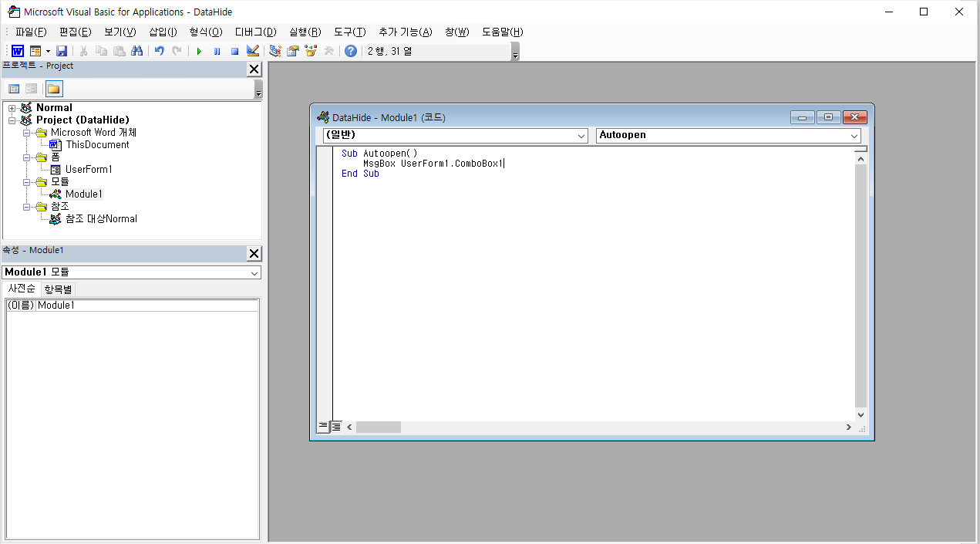Screen dimensions: 980x544
Task: Select Module1 in project tree
Action: pyautogui.click(x=83, y=194)
